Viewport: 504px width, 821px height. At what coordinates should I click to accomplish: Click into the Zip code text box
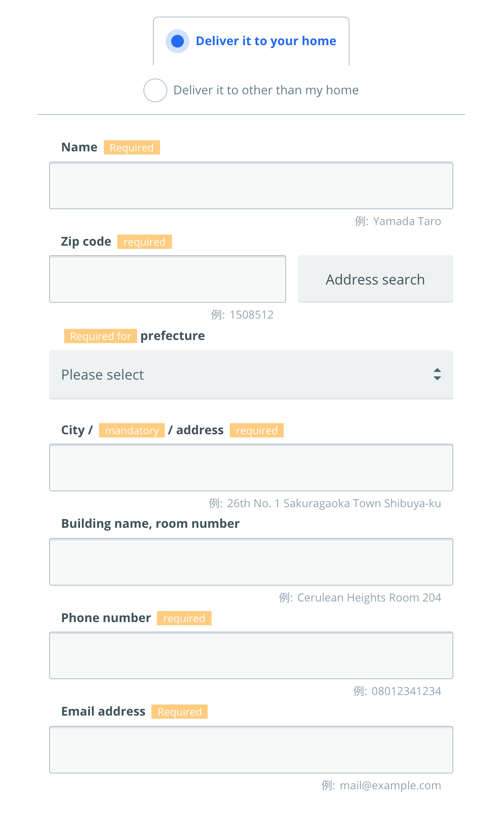(x=168, y=279)
